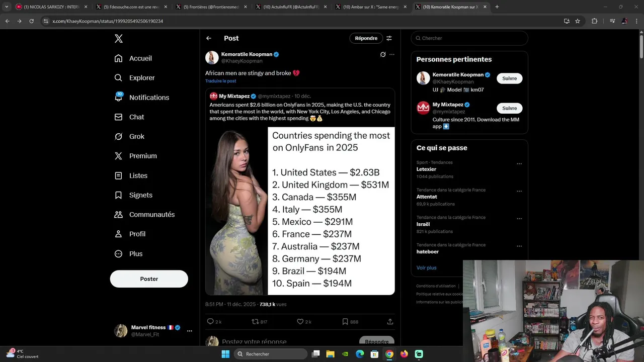Like the post with the heart icon
644x362 pixels.
point(304,322)
